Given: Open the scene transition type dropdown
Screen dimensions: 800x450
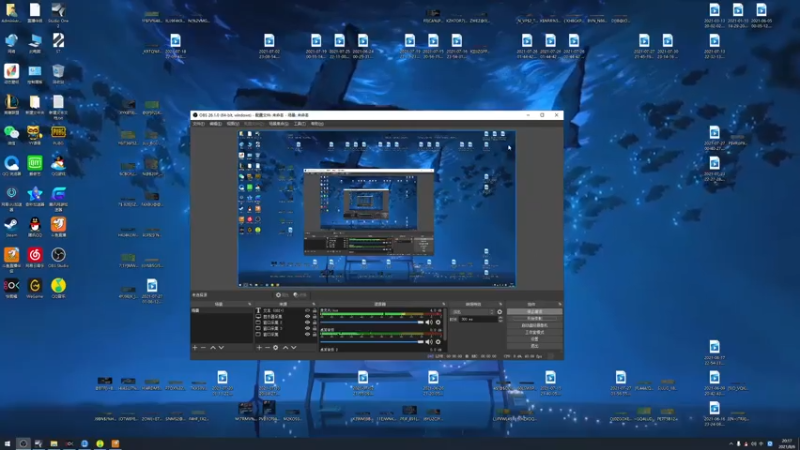Looking at the screenshot, I should [x=473, y=312].
